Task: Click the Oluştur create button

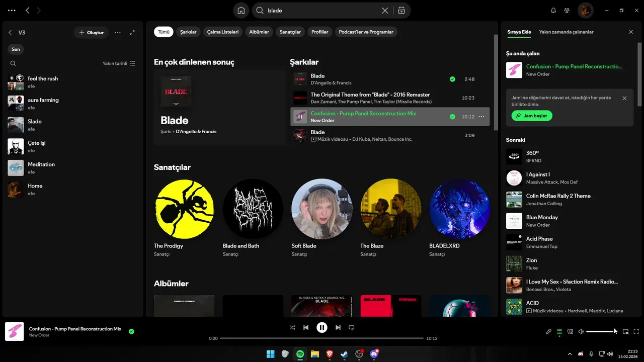Action: click(92, 32)
